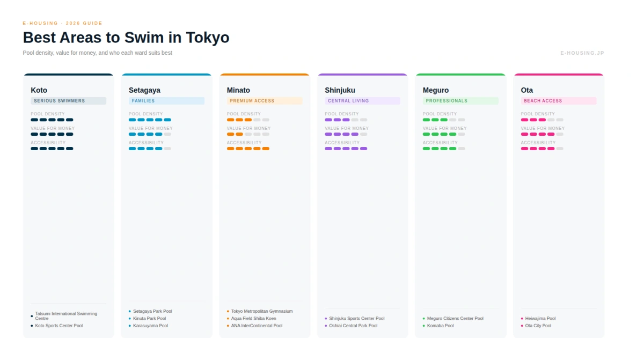644x338 pixels.
Task: Click Meguro's VALUE FOR MONEY rating bar
Action: point(443,134)
